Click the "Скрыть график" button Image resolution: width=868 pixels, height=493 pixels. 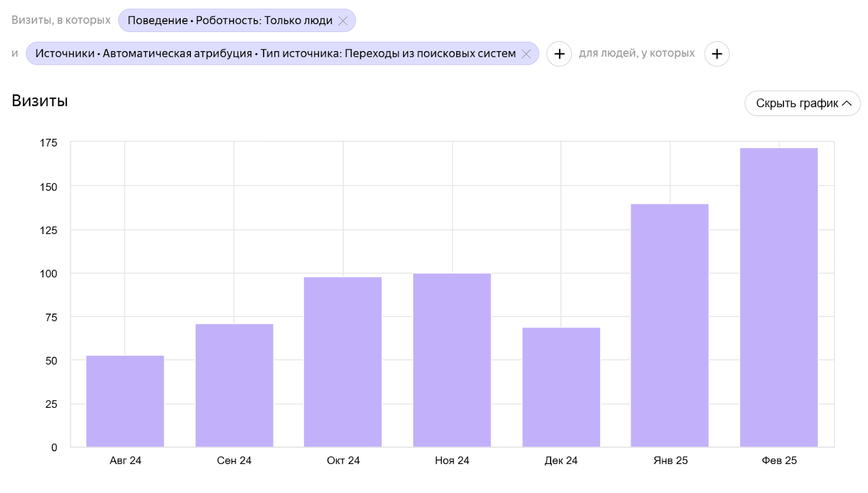pyautogui.click(x=796, y=103)
